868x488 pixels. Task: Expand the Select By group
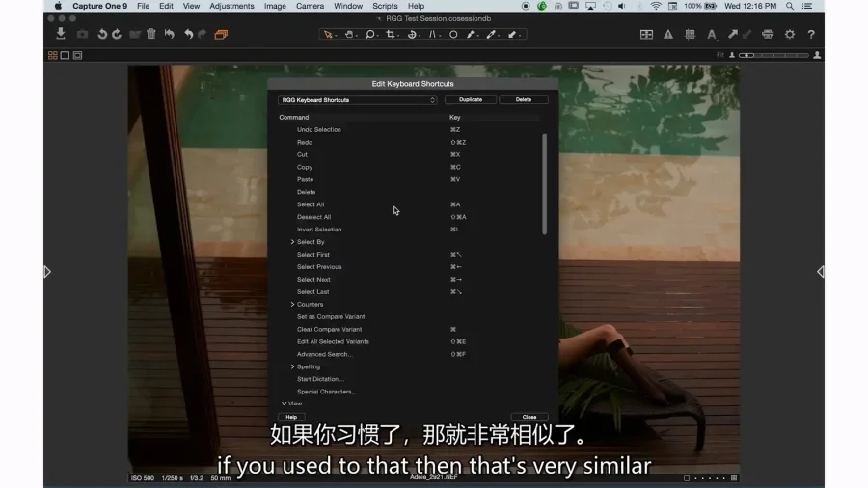[292, 242]
